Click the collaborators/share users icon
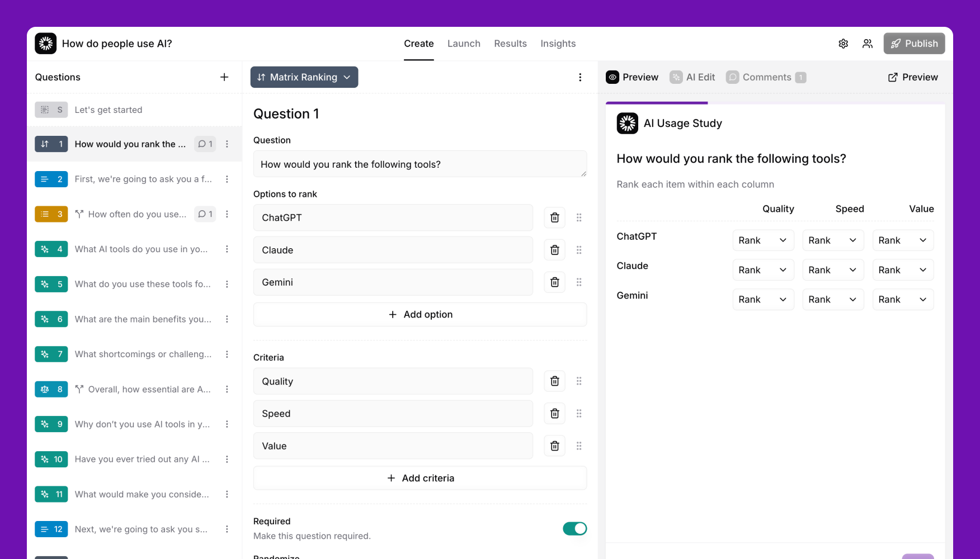The image size is (980, 559). click(x=868, y=43)
